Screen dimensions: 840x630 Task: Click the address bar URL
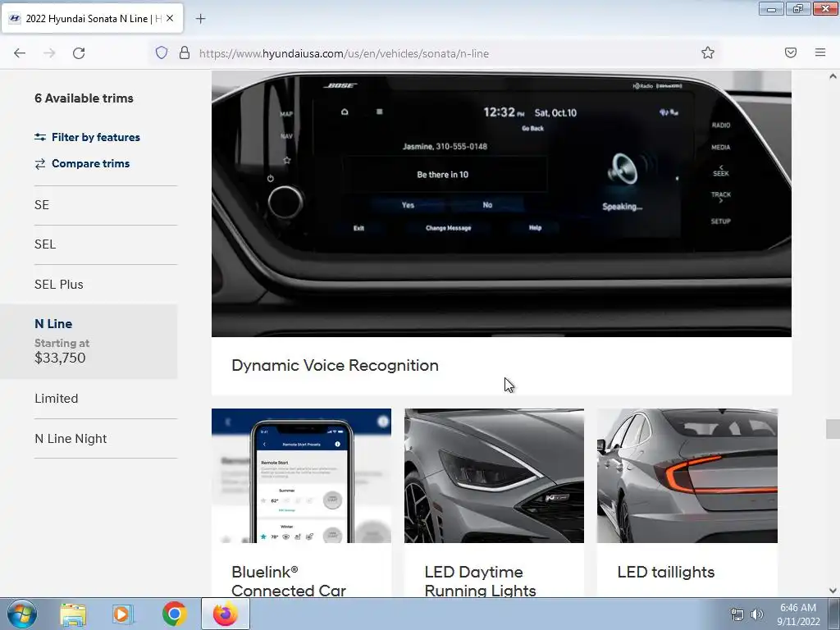pyautogui.click(x=344, y=53)
